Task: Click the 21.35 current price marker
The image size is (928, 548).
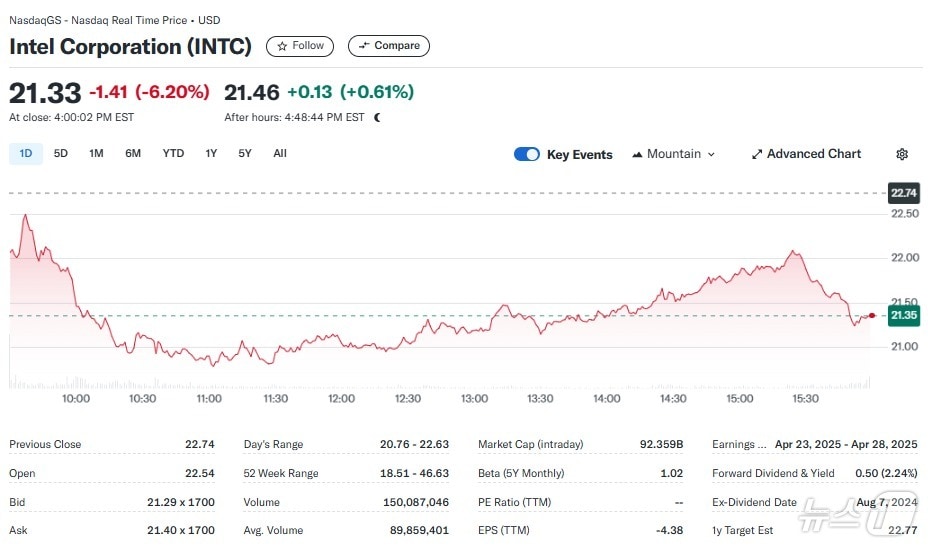Action: pos(904,315)
